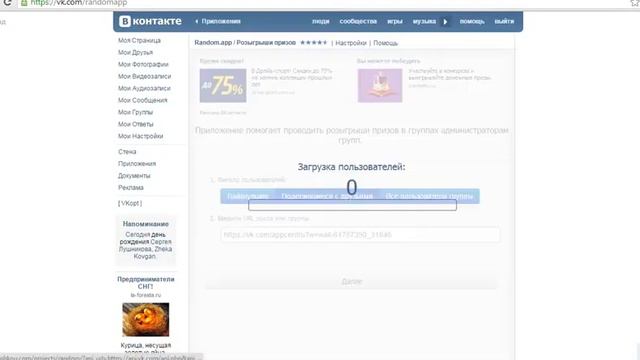Open Мои Видеозаписи
Image resolution: width=640 pixels, height=360 pixels.
144,76
